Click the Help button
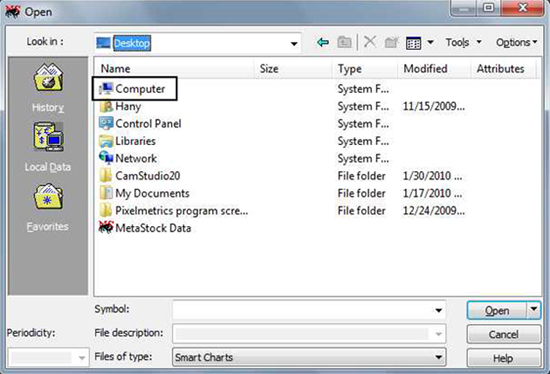 tap(504, 358)
